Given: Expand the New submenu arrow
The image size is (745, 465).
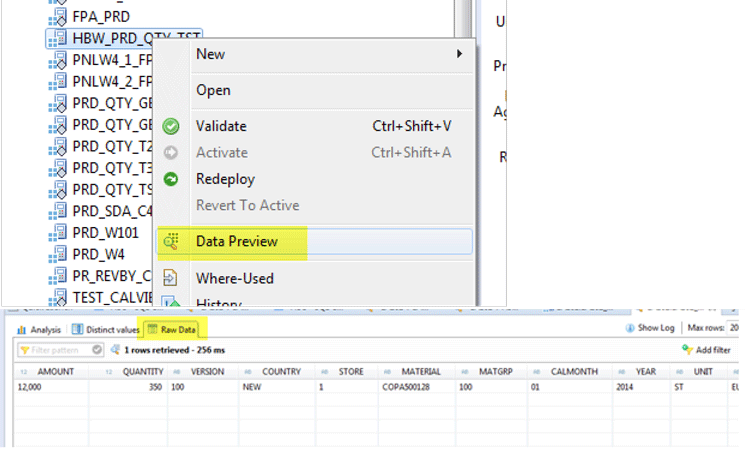Looking at the screenshot, I should 459,54.
